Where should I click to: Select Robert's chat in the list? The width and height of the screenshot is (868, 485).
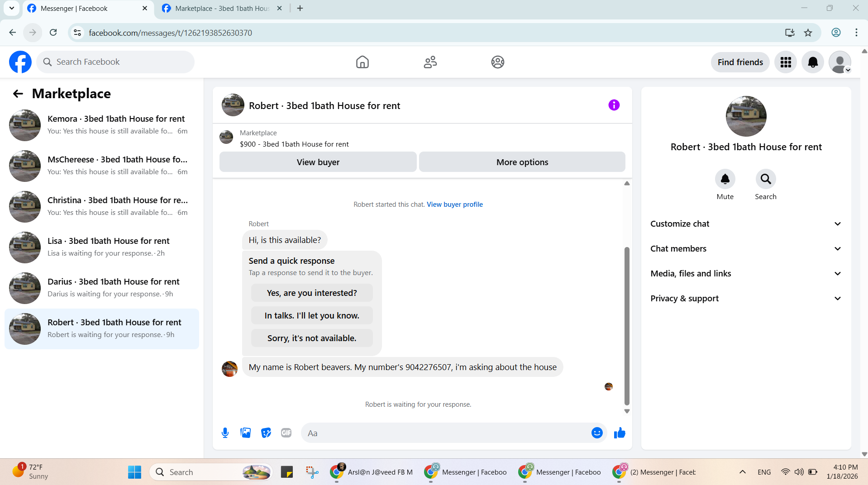coord(102,329)
